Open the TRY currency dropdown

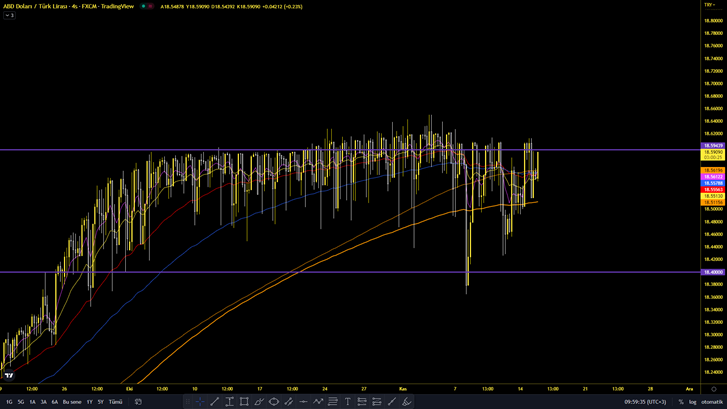coord(709,5)
